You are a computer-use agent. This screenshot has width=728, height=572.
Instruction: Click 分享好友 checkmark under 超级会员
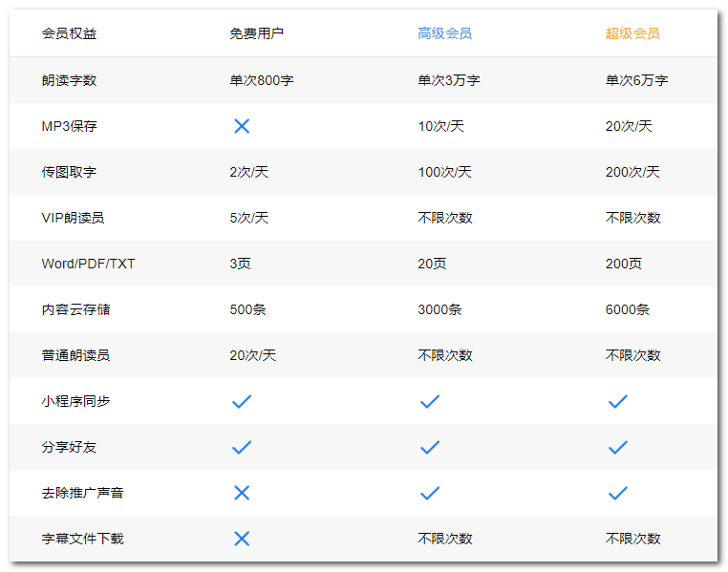click(617, 447)
